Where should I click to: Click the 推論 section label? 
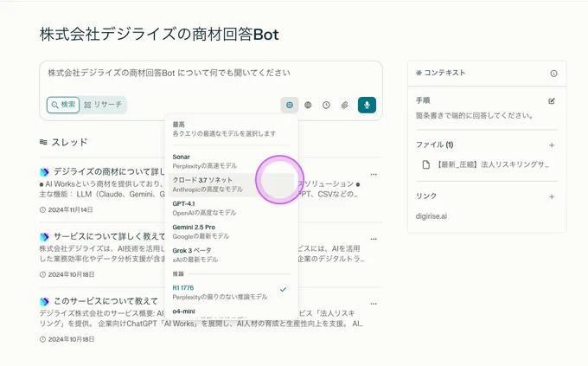pyautogui.click(x=178, y=273)
